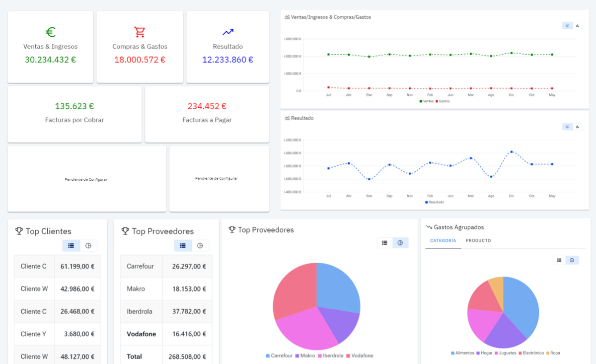Click the red shopping cart icon
The image size is (596, 364).
tap(140, 32)
